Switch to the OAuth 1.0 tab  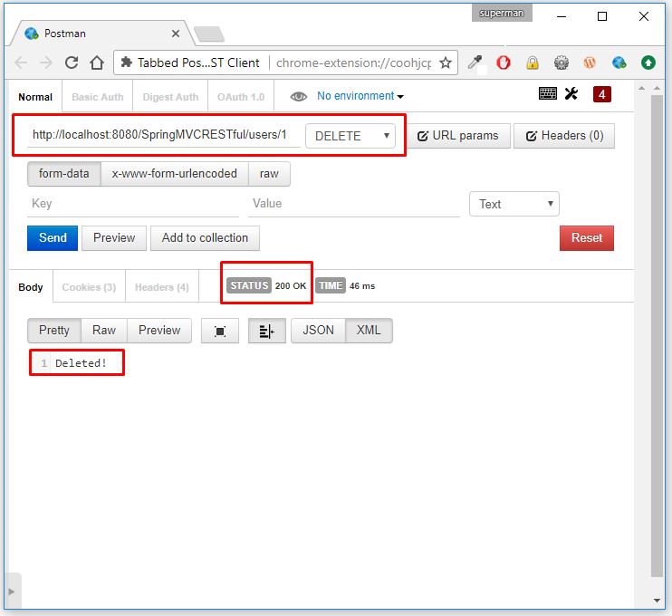(x=241, y=97)
